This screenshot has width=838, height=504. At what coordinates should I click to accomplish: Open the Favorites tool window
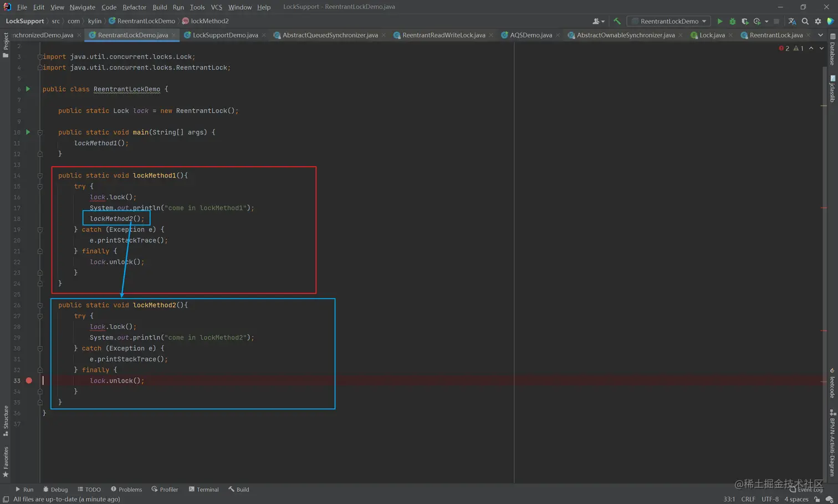tap(6, 462)
